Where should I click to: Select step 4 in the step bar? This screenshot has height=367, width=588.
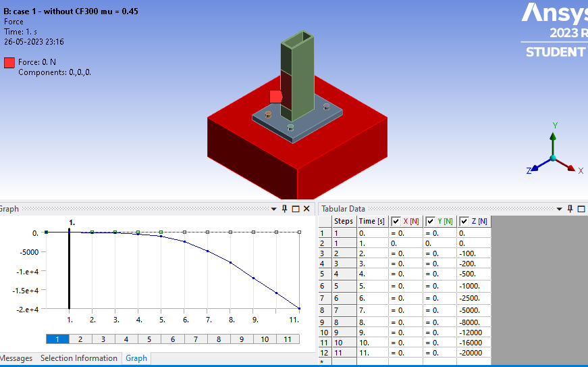(126, 339)
